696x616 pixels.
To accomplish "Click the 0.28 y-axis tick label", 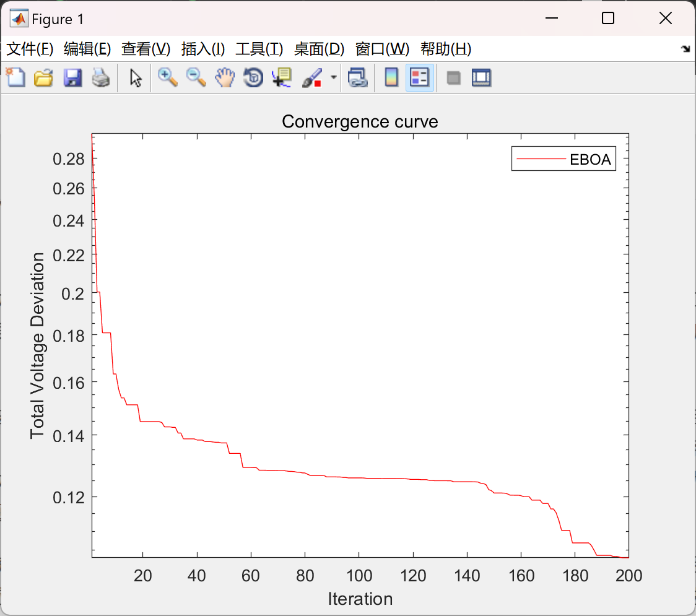I will pos(68,158).
